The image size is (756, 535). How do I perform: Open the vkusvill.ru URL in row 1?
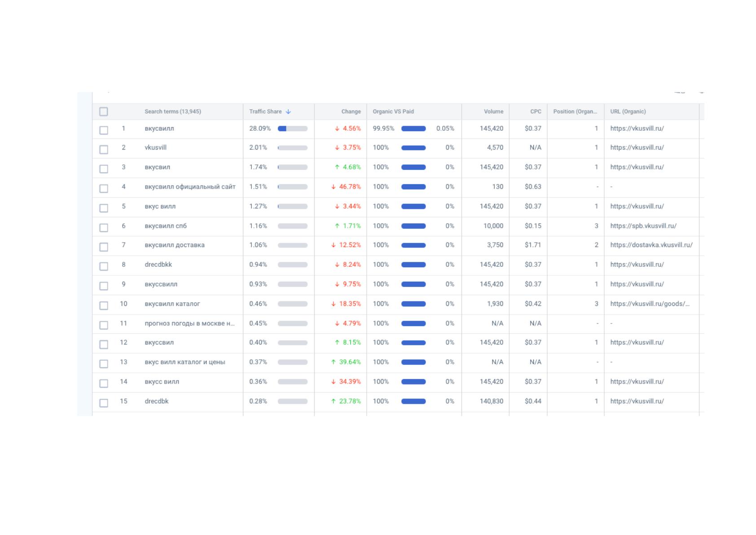637,128
